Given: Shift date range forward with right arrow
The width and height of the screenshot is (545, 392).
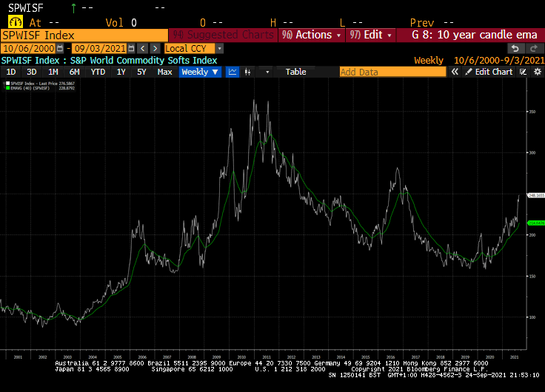Looking at the screenshot, I should 154,48.
